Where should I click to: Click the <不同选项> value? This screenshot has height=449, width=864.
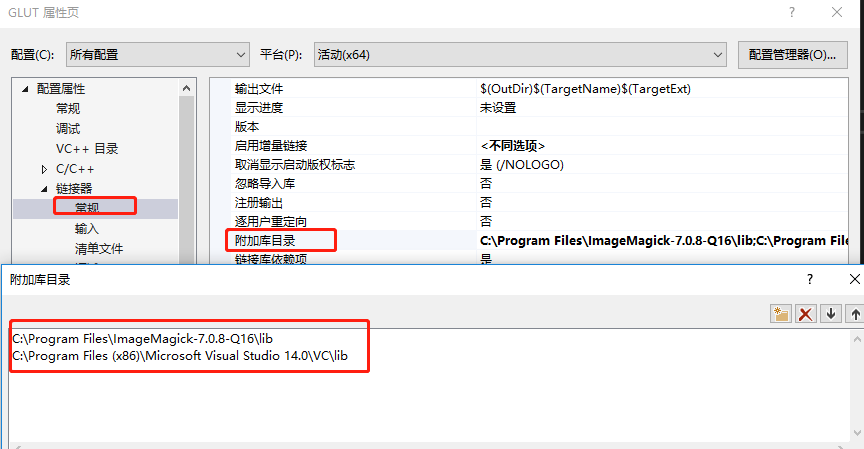(x=512, y=145)
